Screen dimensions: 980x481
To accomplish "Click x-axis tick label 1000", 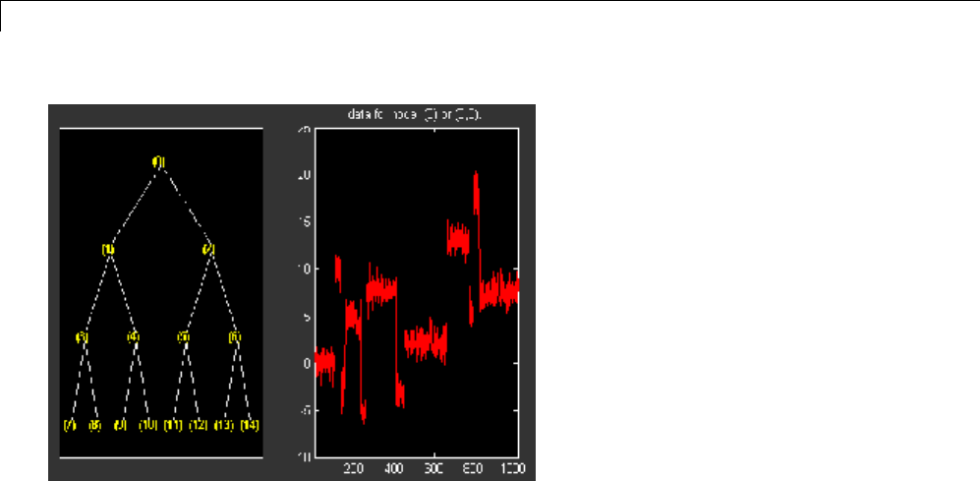I will tap(514, 468).
